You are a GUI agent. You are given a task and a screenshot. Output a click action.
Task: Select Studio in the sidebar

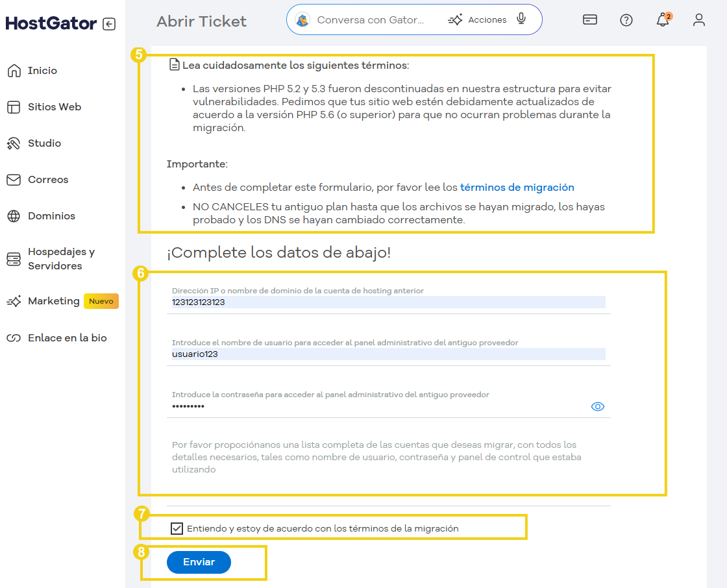pyautogui.click(x=44, y=143)
